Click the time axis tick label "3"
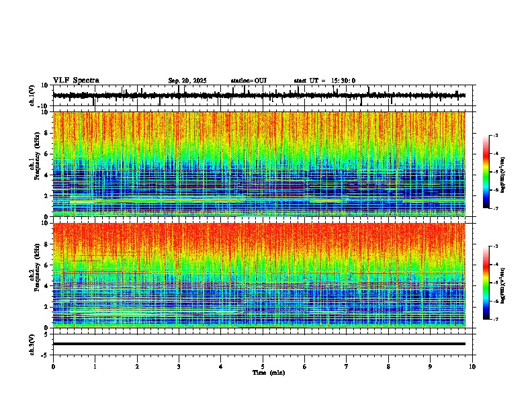 [179, 367]
